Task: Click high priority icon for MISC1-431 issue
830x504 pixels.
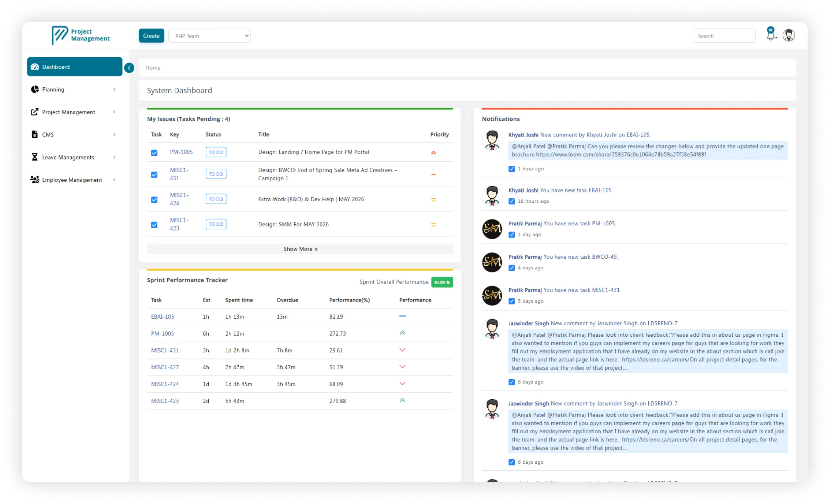Action: (433, 174)
